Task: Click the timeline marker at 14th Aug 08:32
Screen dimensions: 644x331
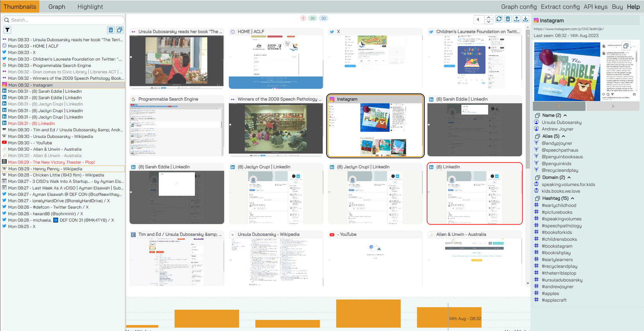Action: (x=448, y=317)
